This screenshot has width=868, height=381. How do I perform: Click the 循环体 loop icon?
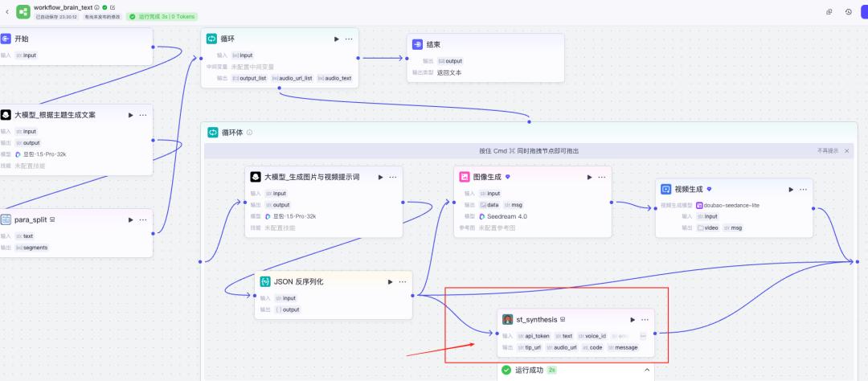coord(213,133)
